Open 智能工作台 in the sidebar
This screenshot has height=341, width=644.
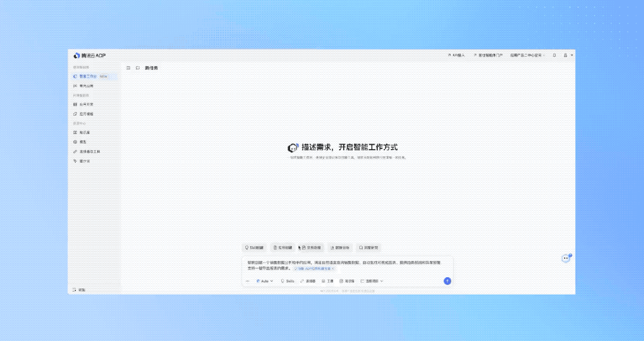tap(94, 76)
